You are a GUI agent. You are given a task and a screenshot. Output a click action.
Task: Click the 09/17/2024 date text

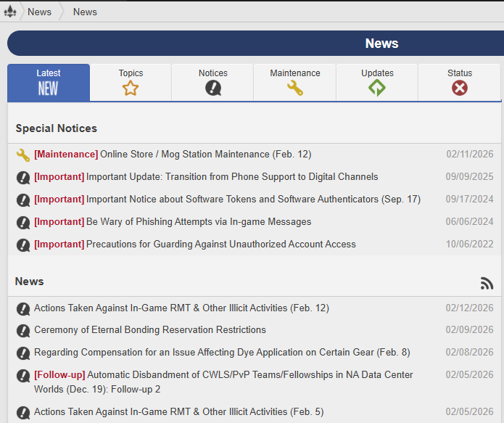(470, 200)
